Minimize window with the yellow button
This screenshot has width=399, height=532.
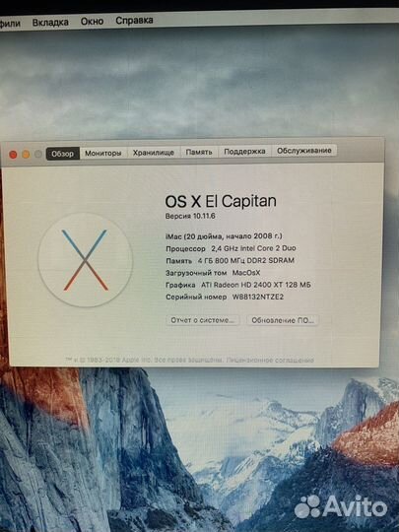(x=26, y=155)
